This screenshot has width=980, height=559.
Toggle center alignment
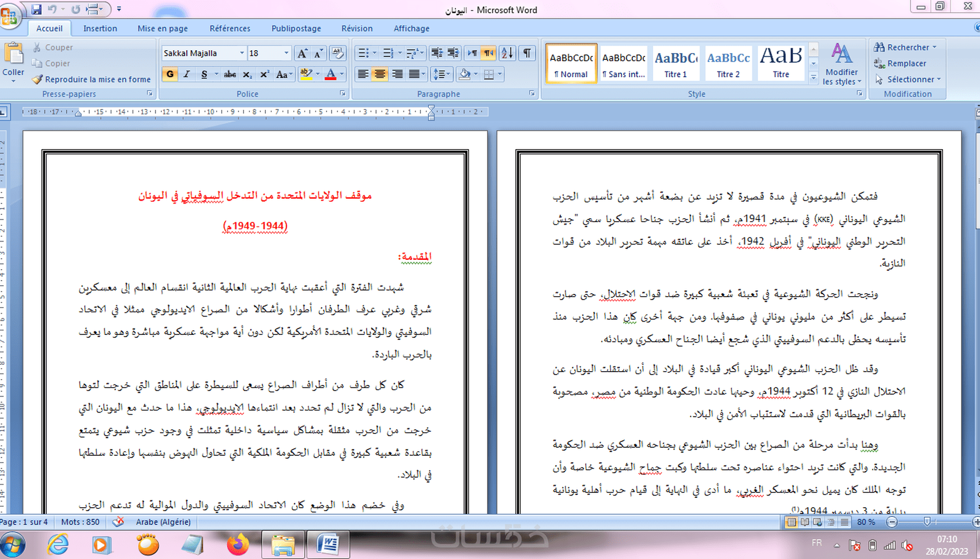pos(380,74)
